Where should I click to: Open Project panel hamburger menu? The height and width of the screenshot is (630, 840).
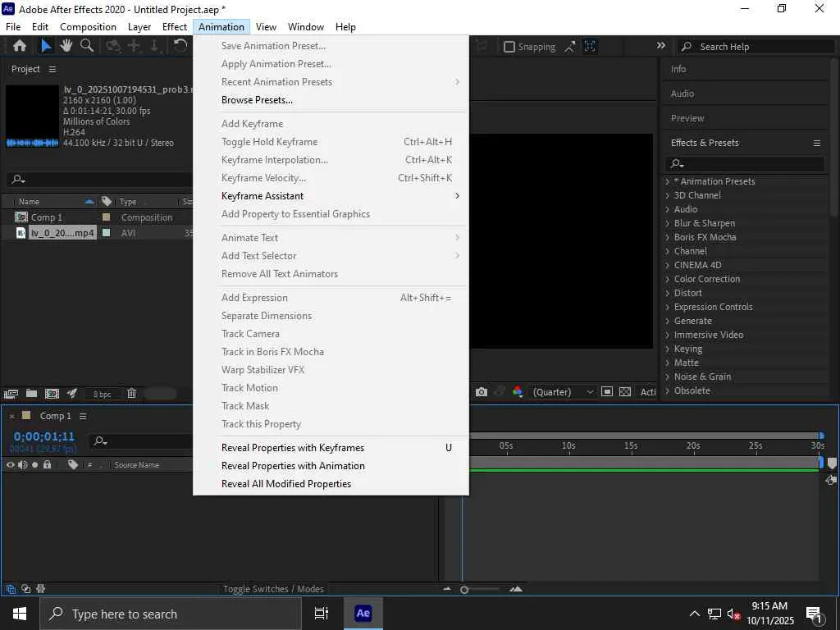click(x=52, y=69)
